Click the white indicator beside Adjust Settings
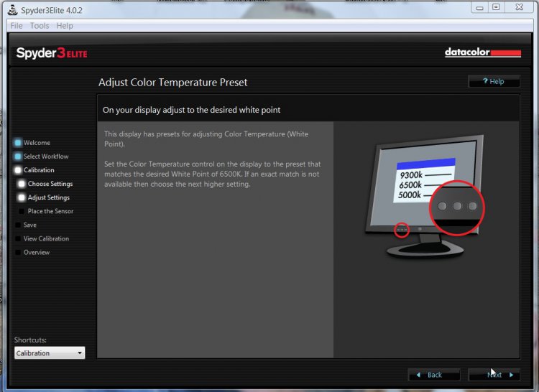The width and height of the screenshot is (539, 392). point(22,197)
